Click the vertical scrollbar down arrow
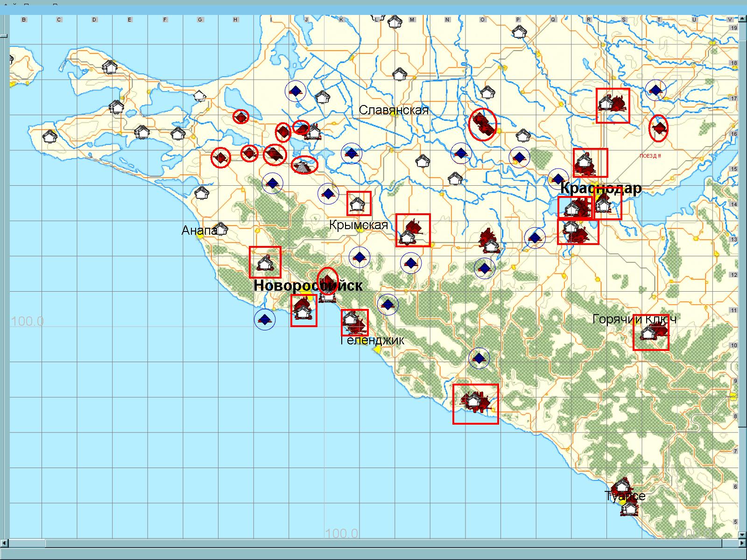This screenshot has width=747, height=560. [x=742, y=534]
